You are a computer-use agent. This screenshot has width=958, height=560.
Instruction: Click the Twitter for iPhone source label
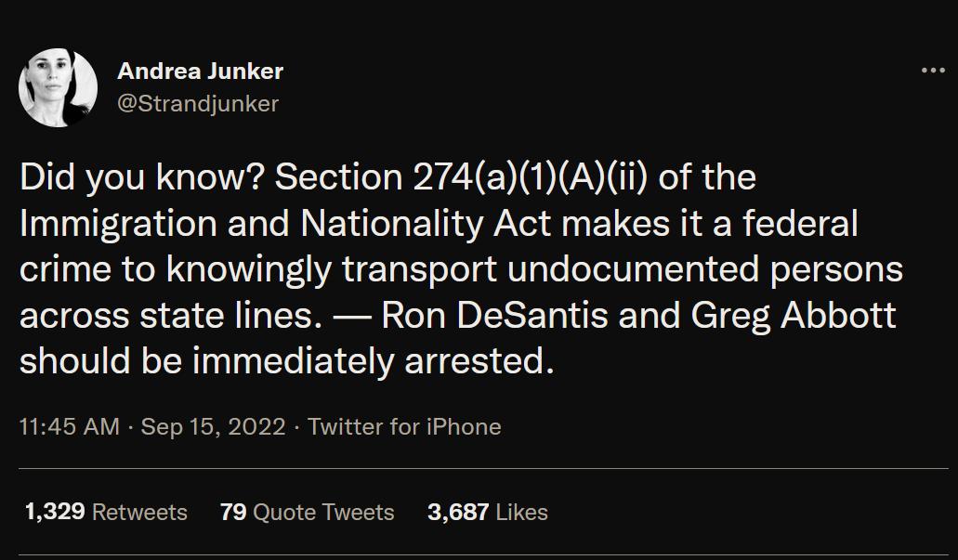pos(404,427)
